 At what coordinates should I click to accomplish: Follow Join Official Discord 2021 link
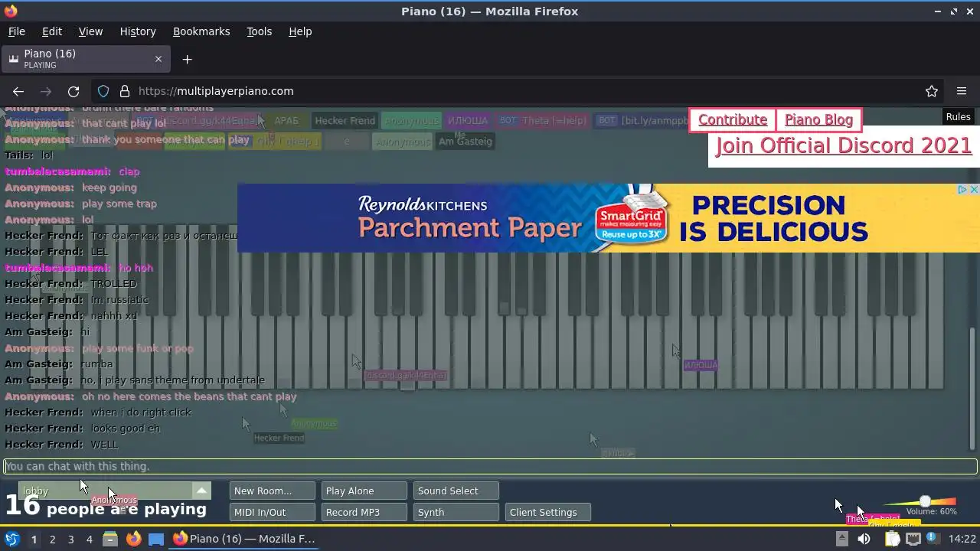point(843,145)
